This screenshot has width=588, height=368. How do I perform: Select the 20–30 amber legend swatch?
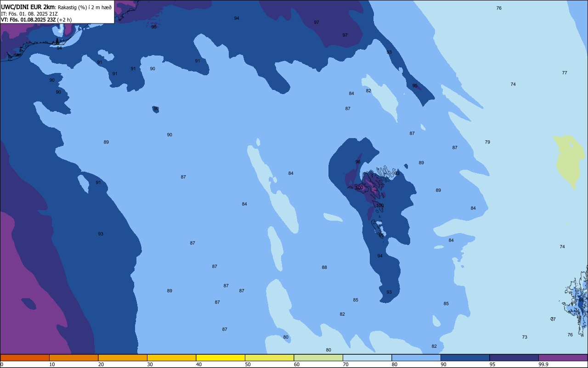tap(123, 357)
